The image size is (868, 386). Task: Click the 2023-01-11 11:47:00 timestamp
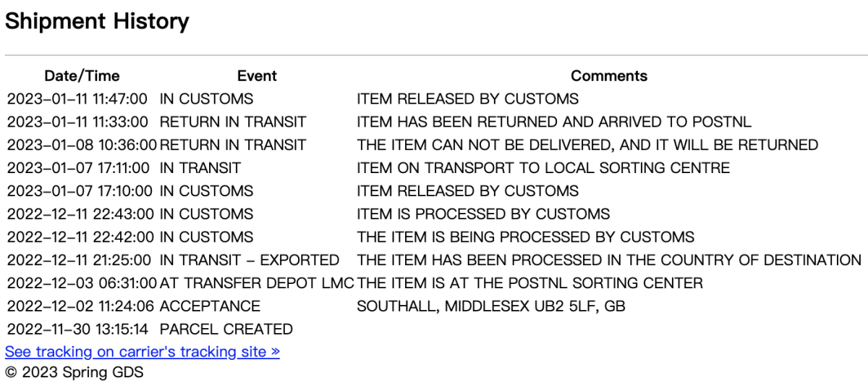pyautogui.click(x=77, y=98)
